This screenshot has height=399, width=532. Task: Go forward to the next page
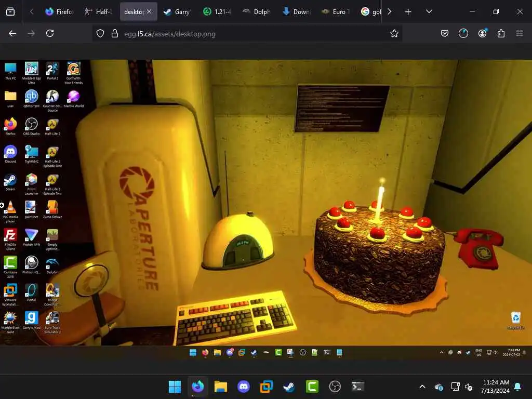point(31,33)
